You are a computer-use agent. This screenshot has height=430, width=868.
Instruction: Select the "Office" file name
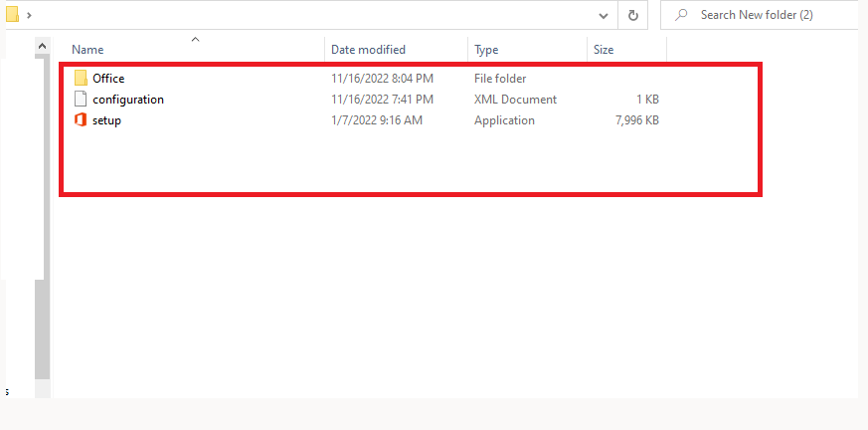click(x=108, y=79)
